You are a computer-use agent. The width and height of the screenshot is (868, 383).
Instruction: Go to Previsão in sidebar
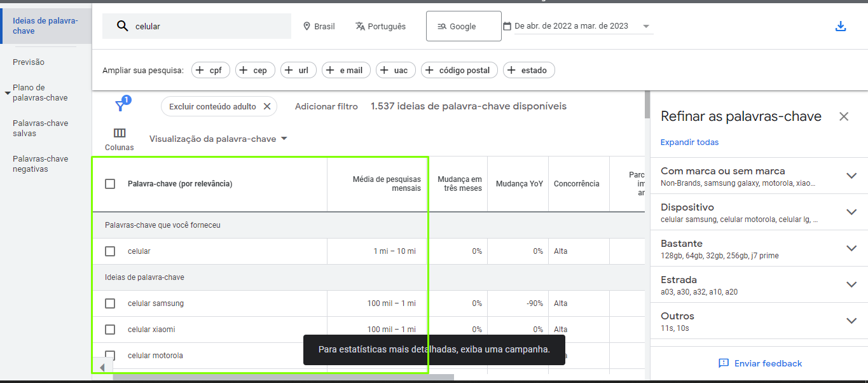pyautogui.click(x=29, y=62)
